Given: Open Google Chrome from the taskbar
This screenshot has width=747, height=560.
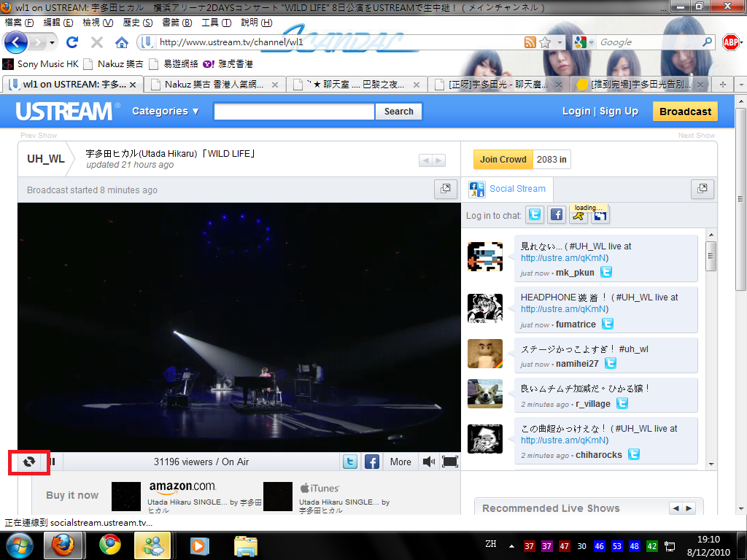Looking at the screenshot, I should pos(110,545).
